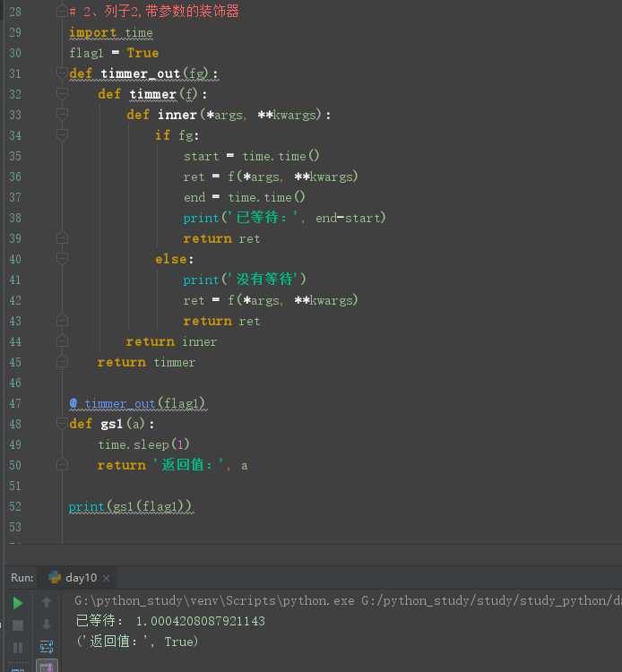Click 'start = time.time()' on line 35
Image resolution: width=622 pixels, height=672 pixels.
pyautogui.click(x=252, y=156)
